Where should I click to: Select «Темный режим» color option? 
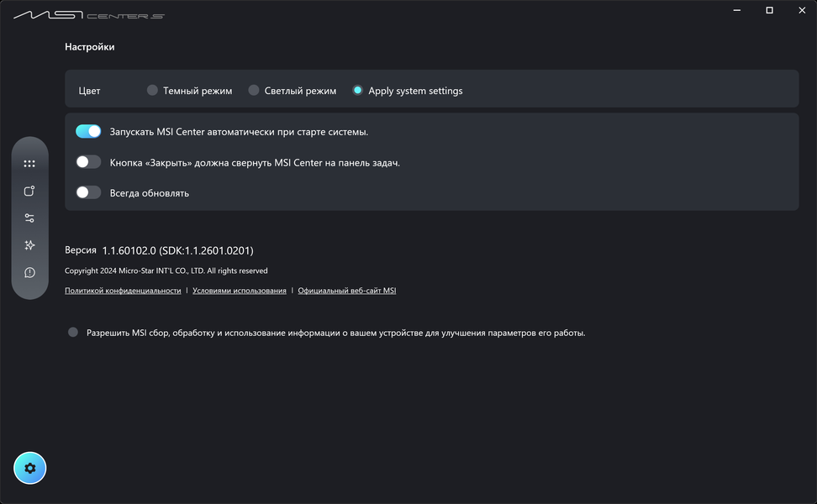(x=152, y=91)
